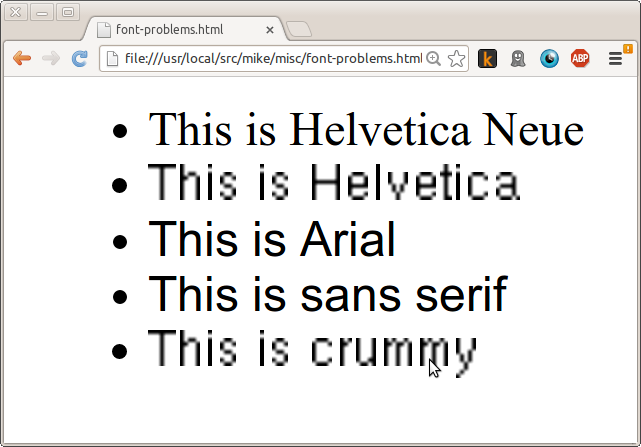
Task: Close the font-problems.html tab
Action: tap(269, 30)
